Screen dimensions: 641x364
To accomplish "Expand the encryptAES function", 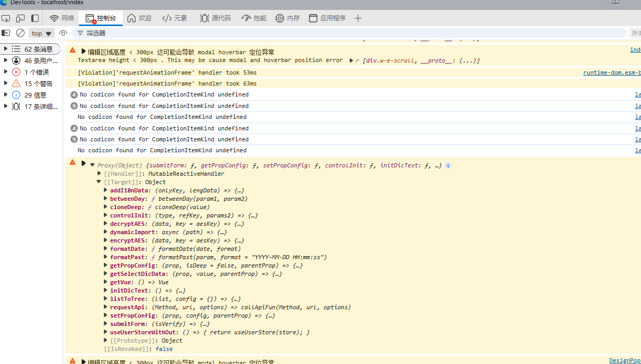I will 106,240.
